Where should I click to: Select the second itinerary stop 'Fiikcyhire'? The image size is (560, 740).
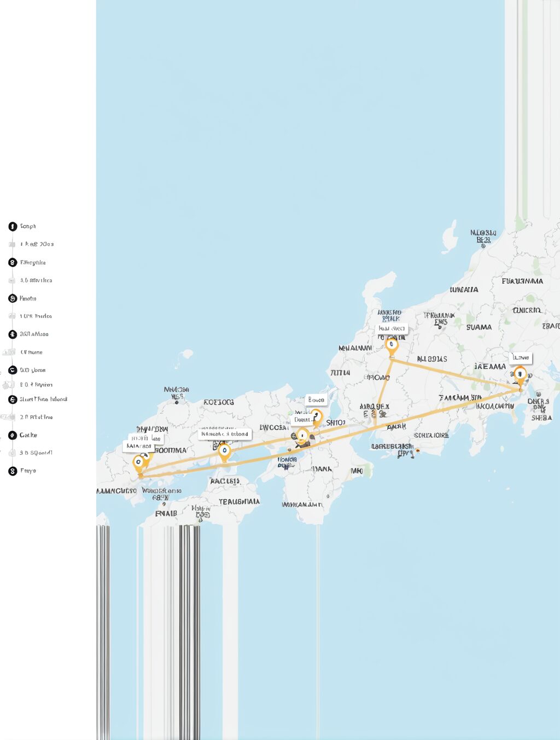tap(13, 263)
